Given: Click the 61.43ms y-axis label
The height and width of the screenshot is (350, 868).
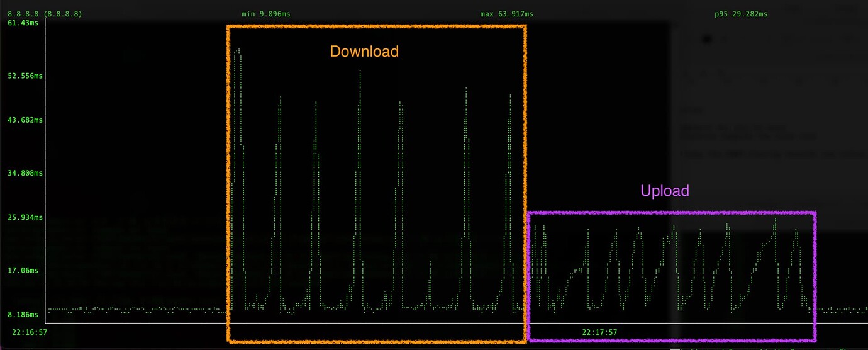Looking at the screenshot, I should click(23, 23).
